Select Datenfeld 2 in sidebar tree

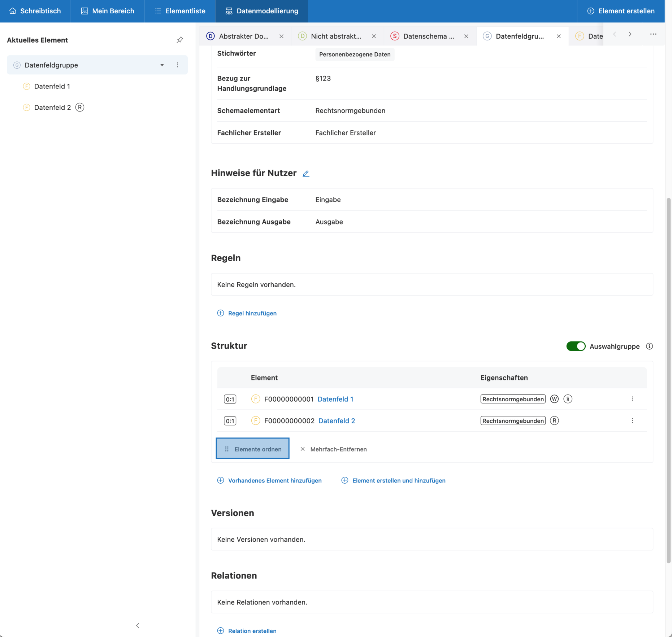point(52,108)
